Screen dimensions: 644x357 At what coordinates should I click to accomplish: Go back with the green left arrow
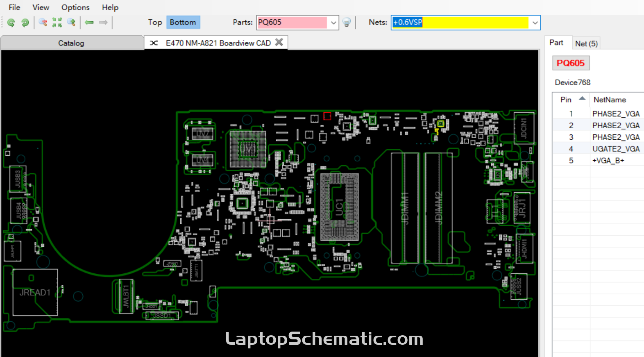(89, 23)
